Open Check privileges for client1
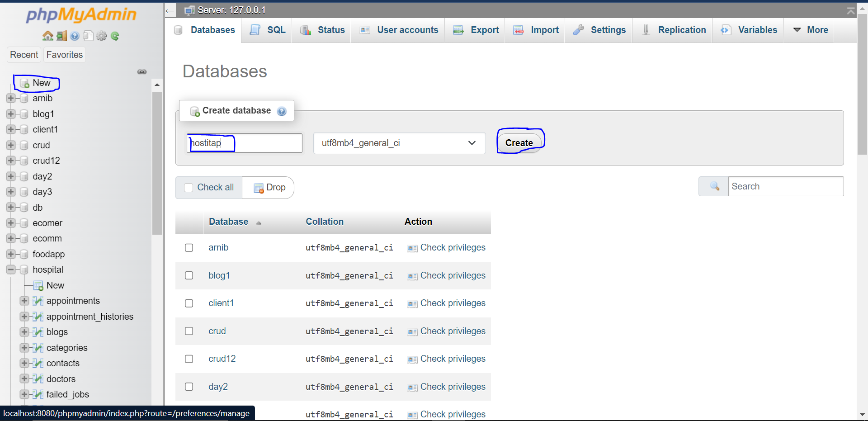 (x=453, y=303)
